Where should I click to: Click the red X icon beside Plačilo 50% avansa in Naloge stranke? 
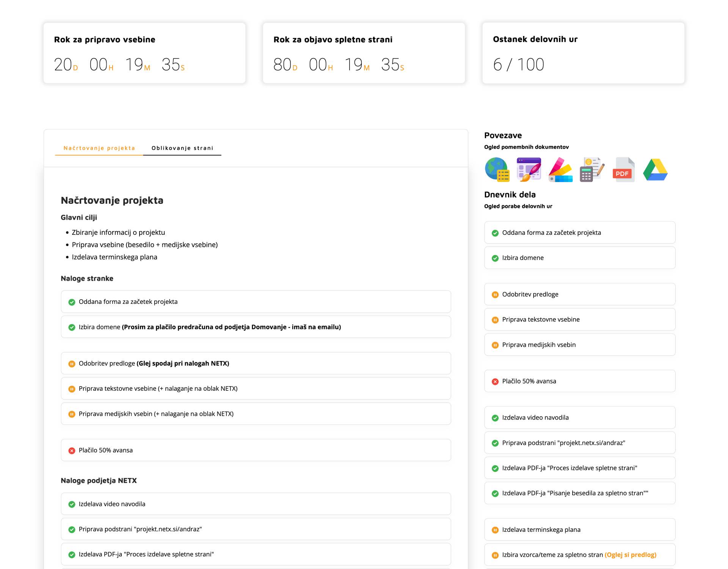(x=72, y=451)
